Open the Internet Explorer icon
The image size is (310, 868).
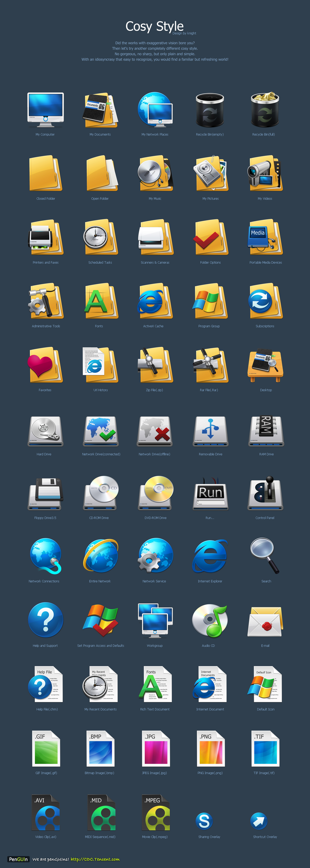pyautogui.click(x=210, y=556)
